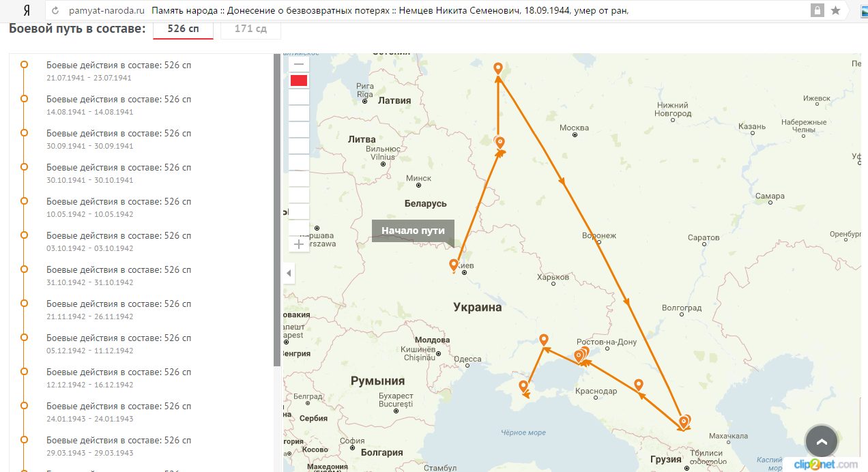
Task: Collapse the side panel with left arrow
Action: [x=289, y=273]
